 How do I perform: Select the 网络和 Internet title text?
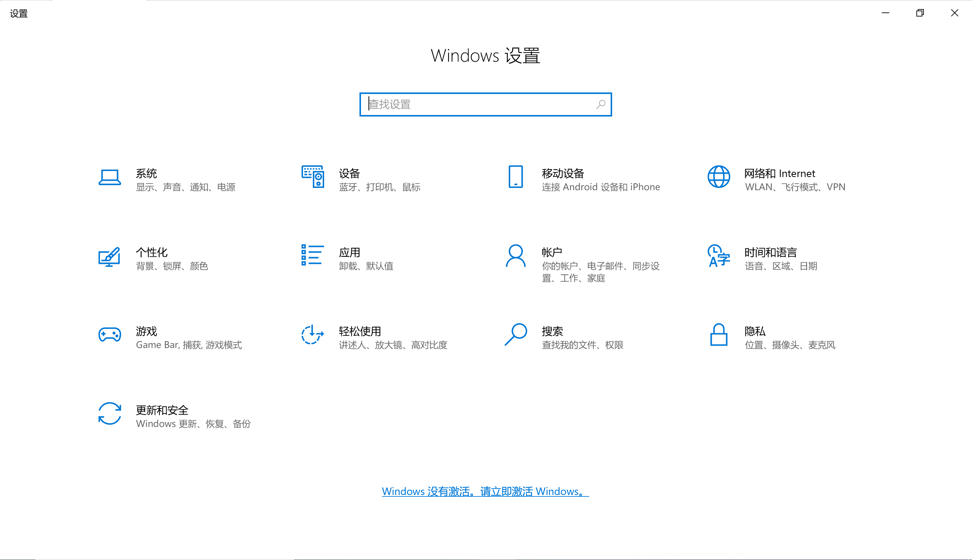pos(779,174)
